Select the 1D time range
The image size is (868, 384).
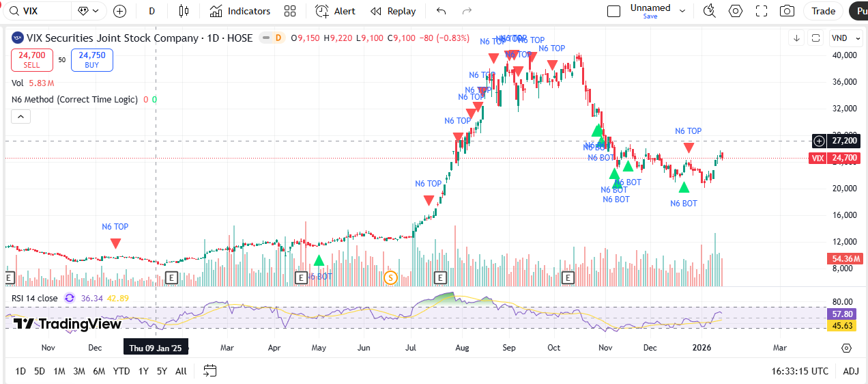(20, 371)
